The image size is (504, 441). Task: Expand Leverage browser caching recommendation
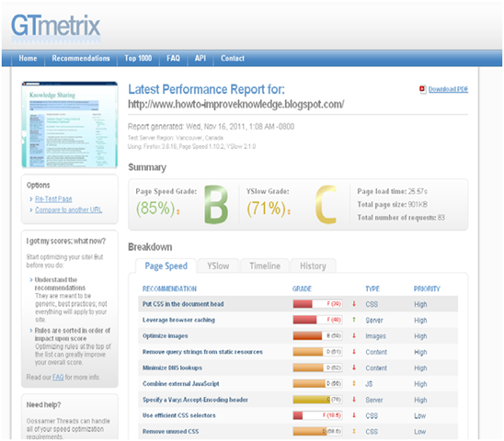coord(178,320)
